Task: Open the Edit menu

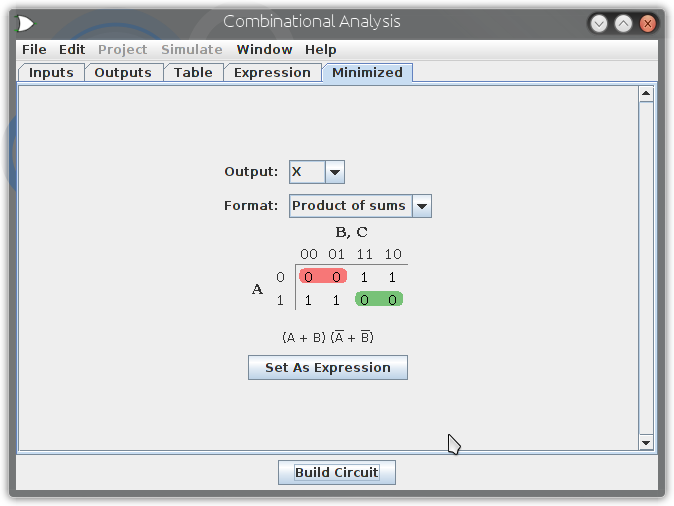Action: 72,49
